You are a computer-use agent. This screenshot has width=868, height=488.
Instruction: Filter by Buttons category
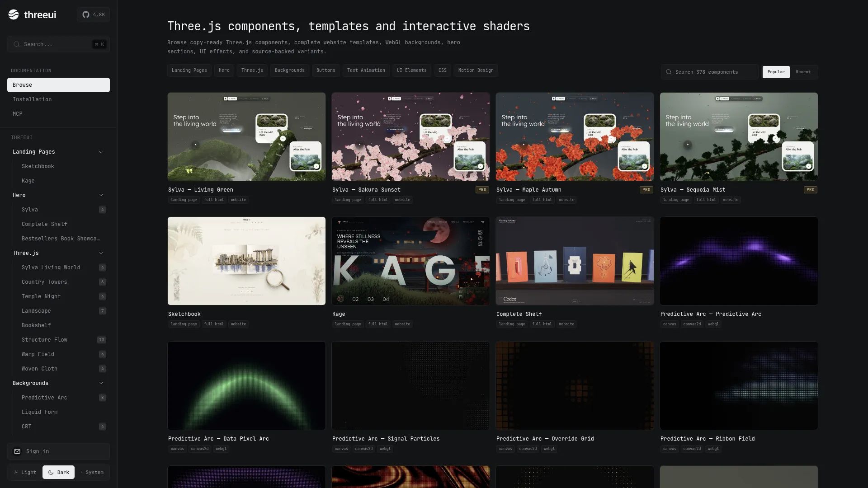pos(326,70)
